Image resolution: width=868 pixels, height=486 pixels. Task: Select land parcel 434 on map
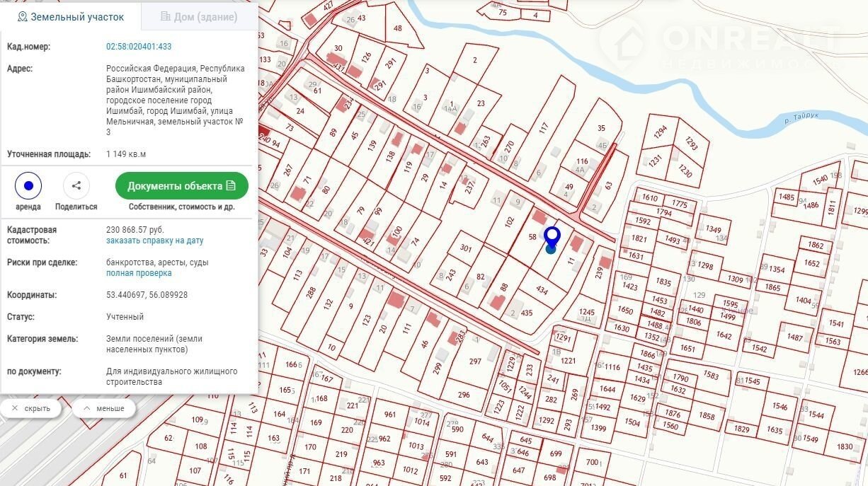tap(542, 290)
